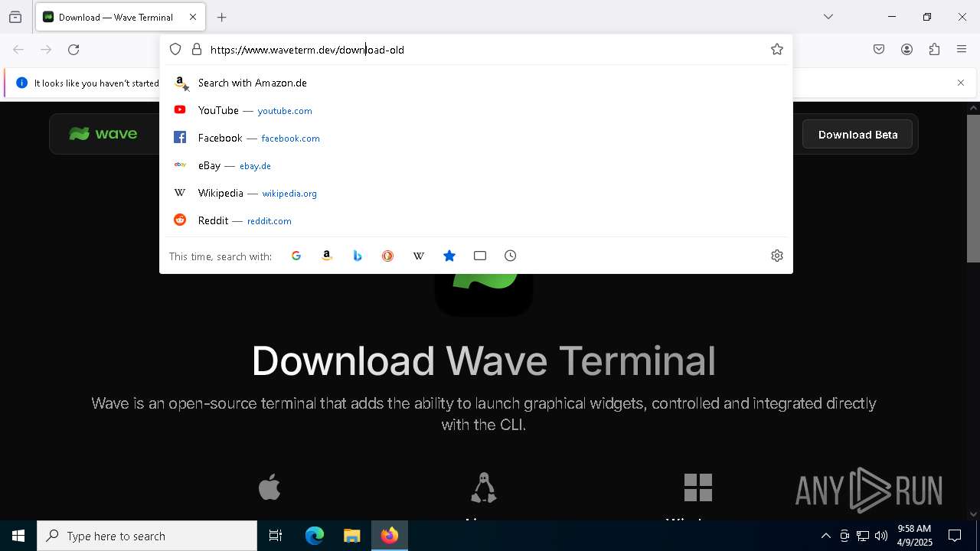The image size is (980, 551).
Task: Choose YouTube — youtube.com suggestion
Action: coord(476,110)
